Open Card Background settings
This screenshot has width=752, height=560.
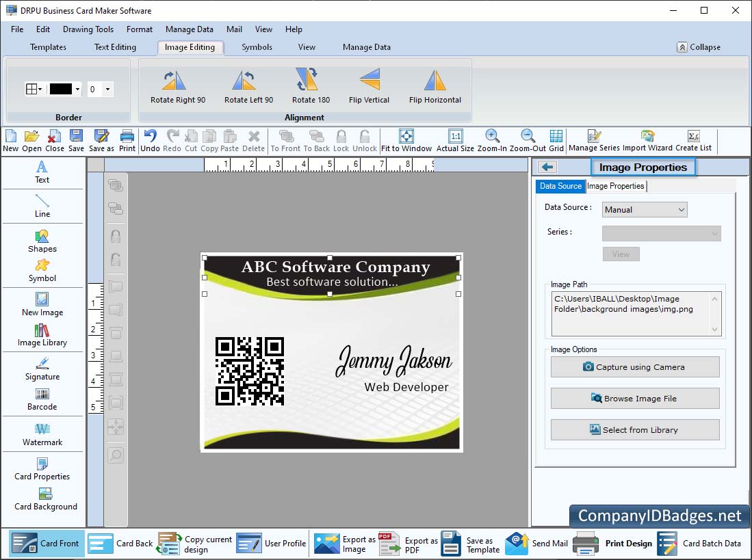pyautogui.click(x=46, y=499)
